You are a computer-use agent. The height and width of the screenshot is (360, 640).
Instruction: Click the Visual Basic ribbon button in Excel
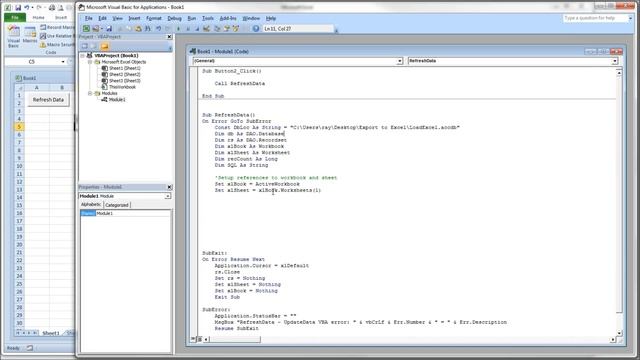click(x=13, y=36)
